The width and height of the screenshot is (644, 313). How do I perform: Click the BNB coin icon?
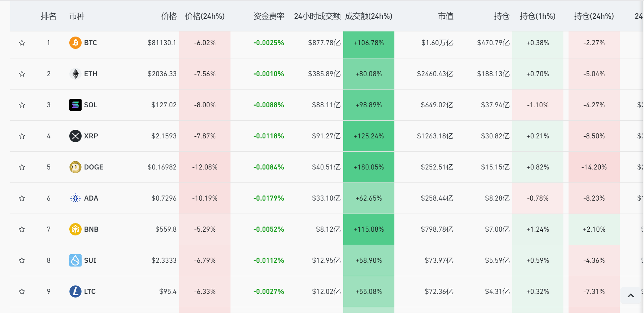(75, 229)
